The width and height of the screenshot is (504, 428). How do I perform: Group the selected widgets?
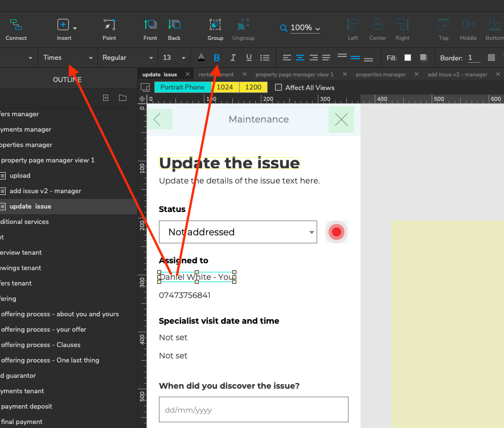[x=215, y=25]
